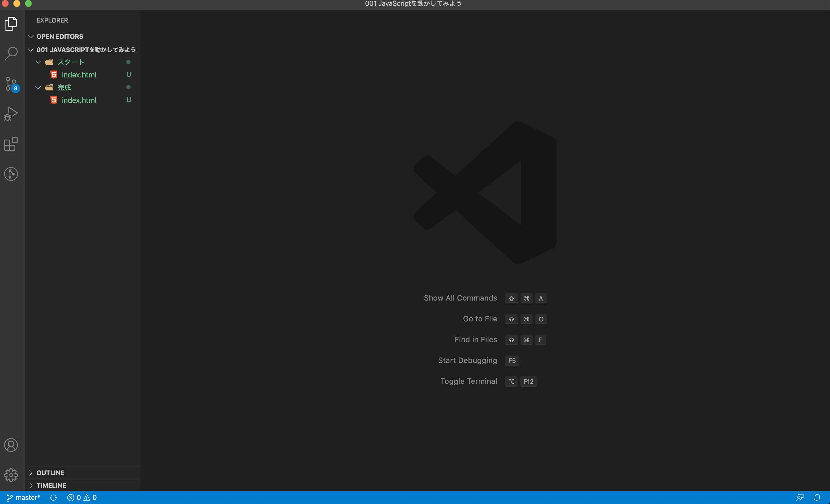The height and width of the screenshot is (504, 830).
Task: Click the master* branch indicator
Action: (x=23, y=498)
